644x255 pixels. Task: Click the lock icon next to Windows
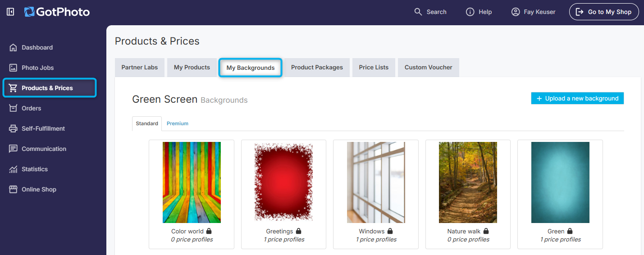click(390, 231)
